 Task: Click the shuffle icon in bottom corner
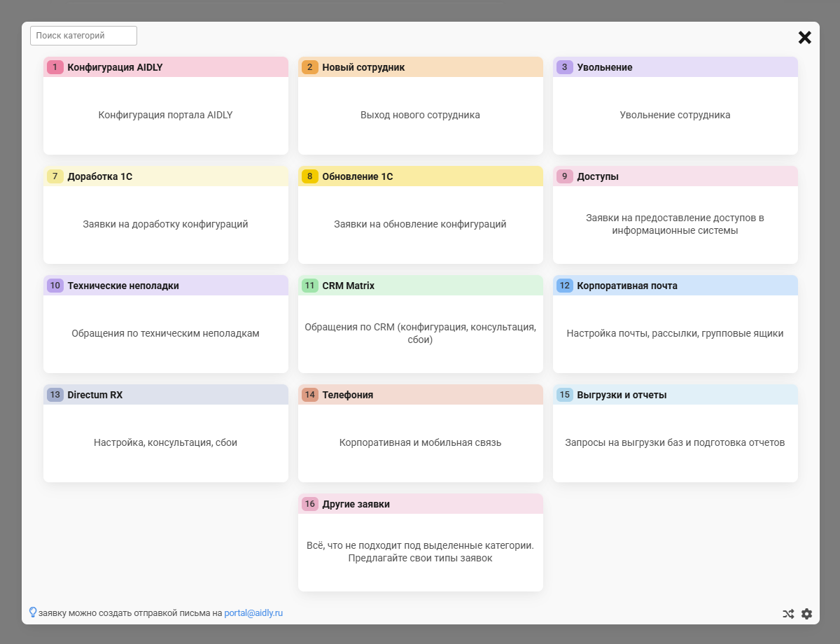(x=788, y=614)
